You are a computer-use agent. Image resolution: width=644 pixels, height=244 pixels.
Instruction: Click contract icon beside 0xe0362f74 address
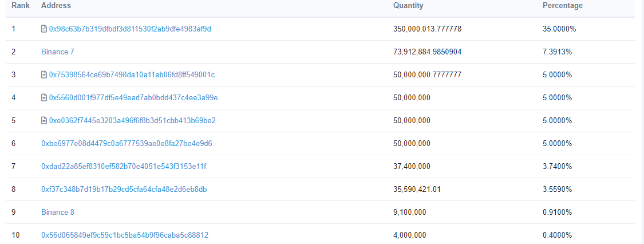[44, 120]
